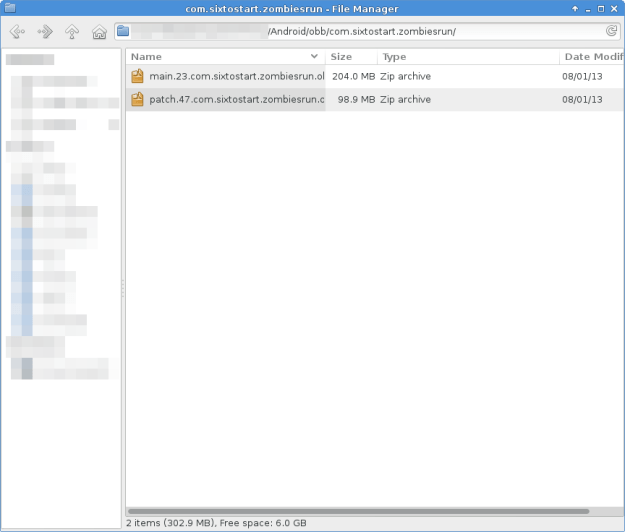Screen dimensions: 625x532
Task: Click the roll-up arrow window button
Action: pos(575,8)
